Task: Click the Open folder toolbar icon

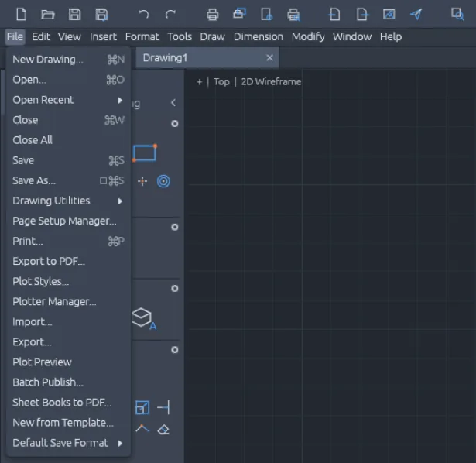Action: (48, 14)
